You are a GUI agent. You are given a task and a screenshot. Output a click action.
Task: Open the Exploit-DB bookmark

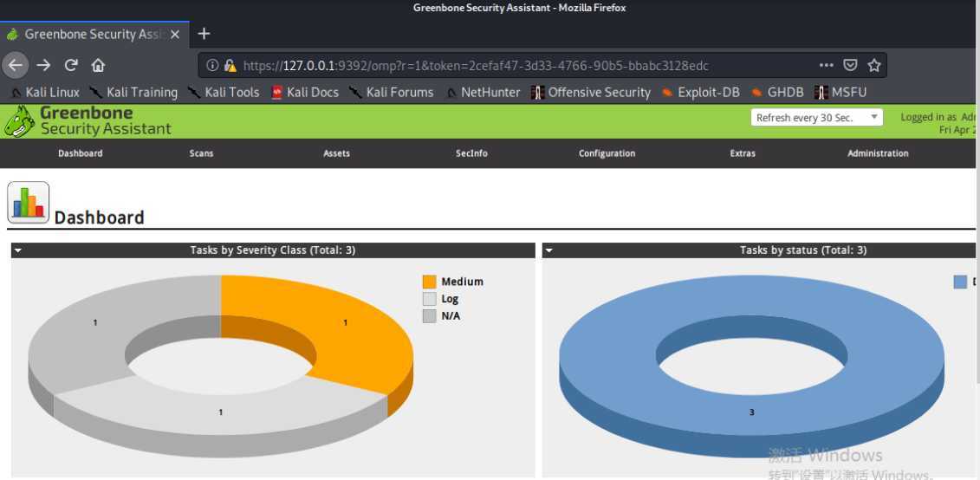click(701, 93)
